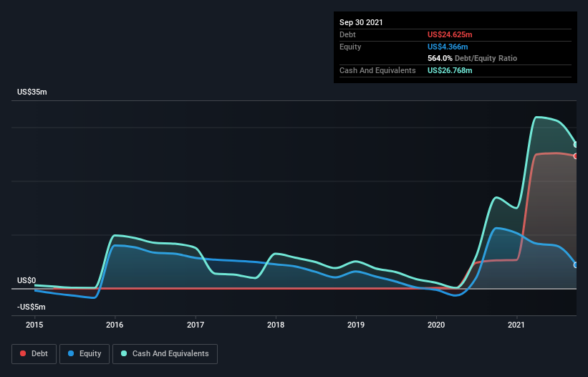Toggle the Equity legend button
Screen dimensions: 588x377
(85, 354)
